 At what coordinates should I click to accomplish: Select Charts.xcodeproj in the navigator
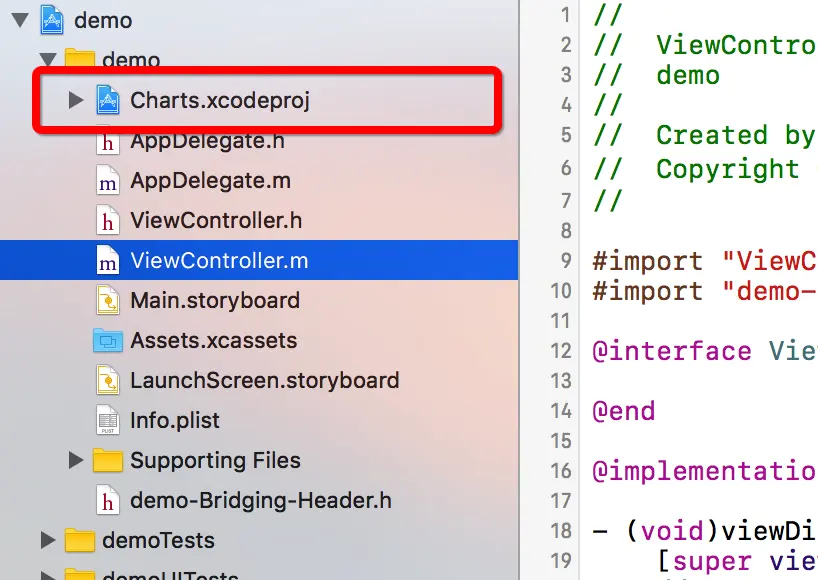click(x=220, y=100)
